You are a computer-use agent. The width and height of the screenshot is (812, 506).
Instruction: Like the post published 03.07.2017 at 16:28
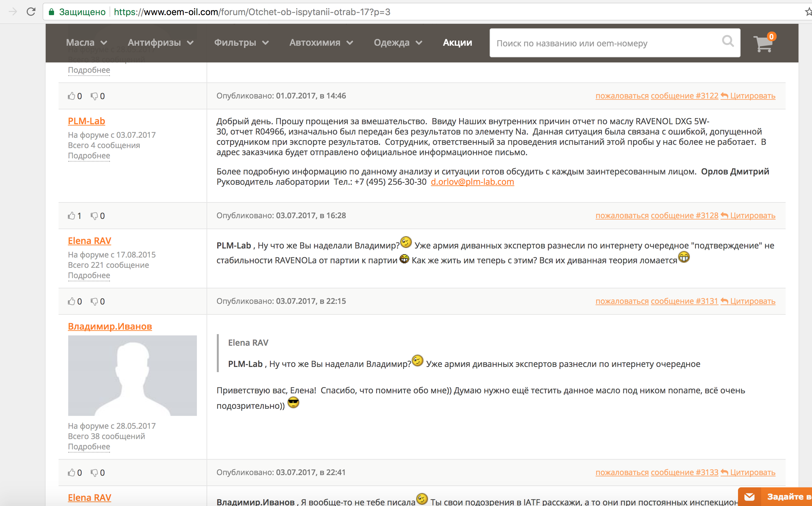pos(71,216)
